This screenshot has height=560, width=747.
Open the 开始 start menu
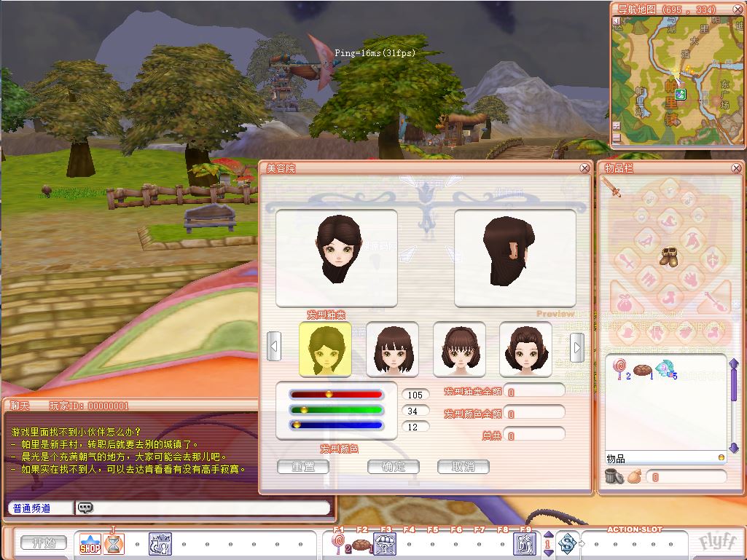tap(43, 543)
